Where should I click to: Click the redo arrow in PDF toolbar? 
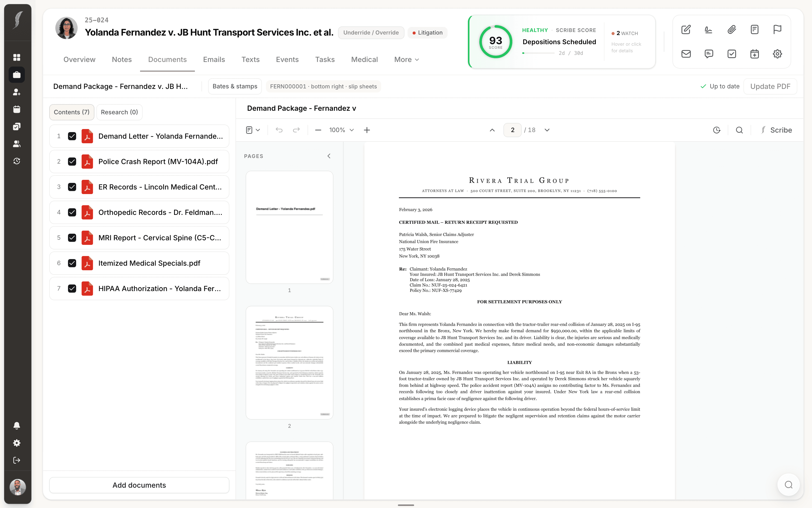296,130
